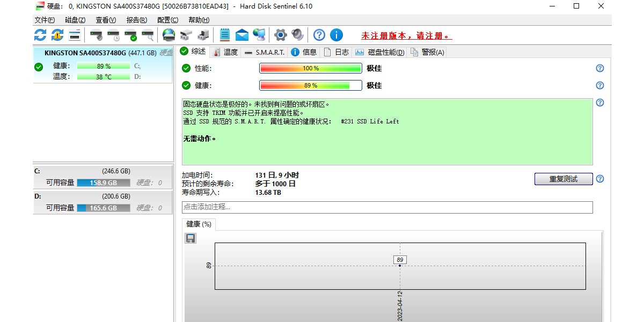Open the 磁盘 menu
This screenshot has height=322, width=644.
pos(75,20)
